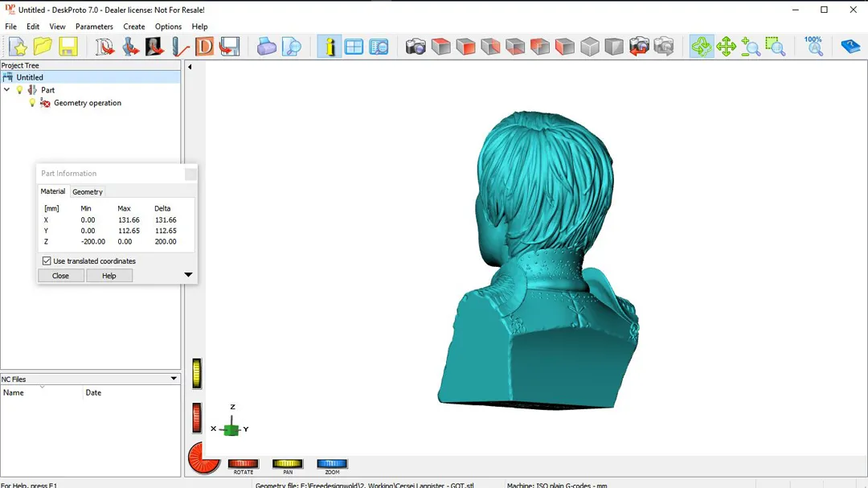Select the zoom-window rectangle tool
The height and width of the screenshot is (488, 868).
776,47
